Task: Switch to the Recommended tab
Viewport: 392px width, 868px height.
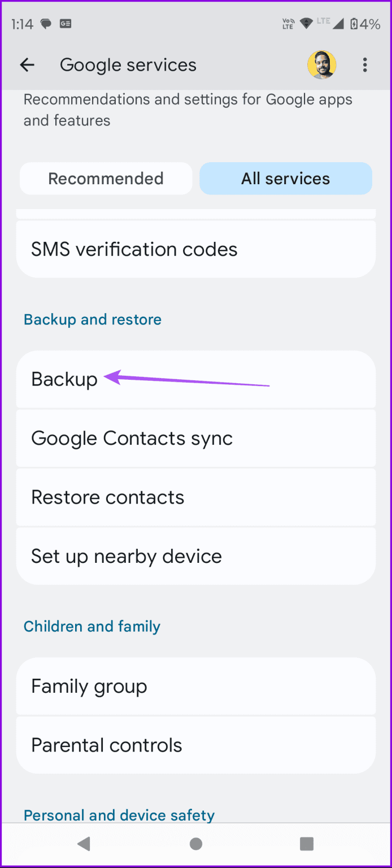Action: [106, 178]
